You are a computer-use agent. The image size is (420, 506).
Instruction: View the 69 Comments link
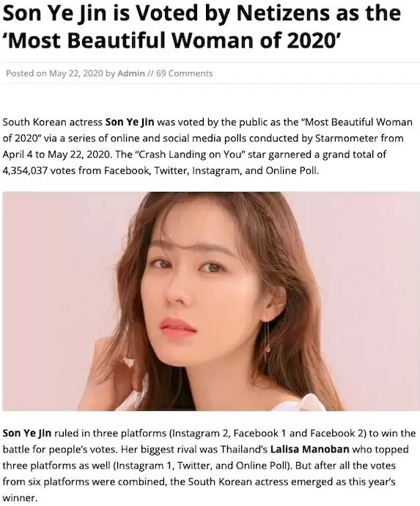pos(185,73)
